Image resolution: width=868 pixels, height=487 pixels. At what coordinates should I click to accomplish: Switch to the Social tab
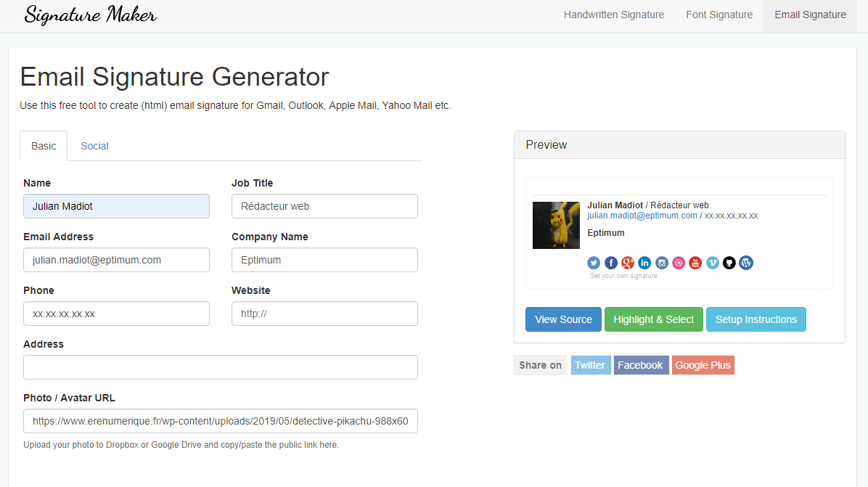pos(94,146)
